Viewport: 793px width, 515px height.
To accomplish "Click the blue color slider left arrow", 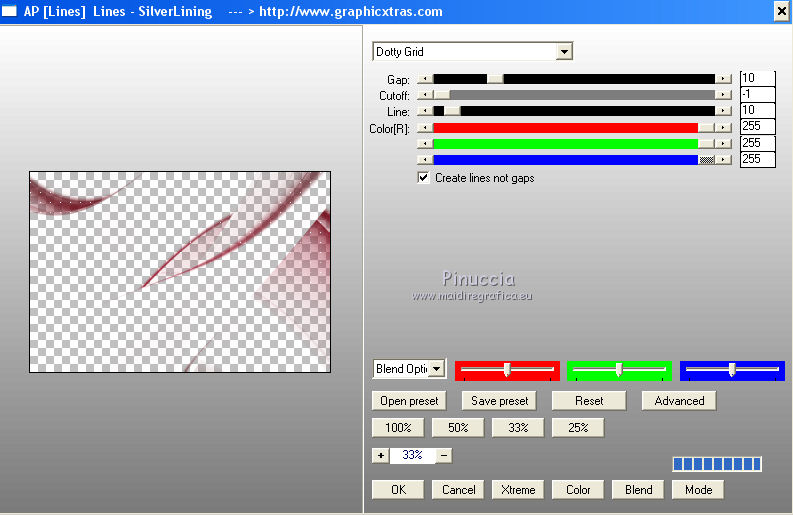I will (x=425, y=160).
